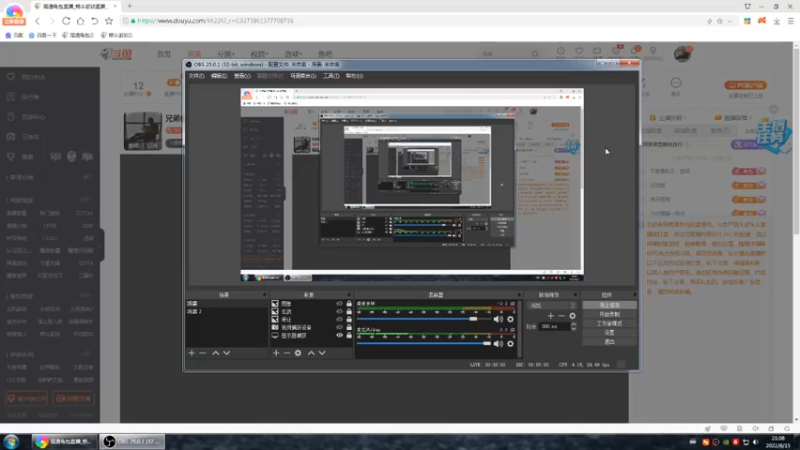Viewport: 800px width, 450px height.
Task: Undock the 场景 panel via its header icon
Action: [265, 295]
